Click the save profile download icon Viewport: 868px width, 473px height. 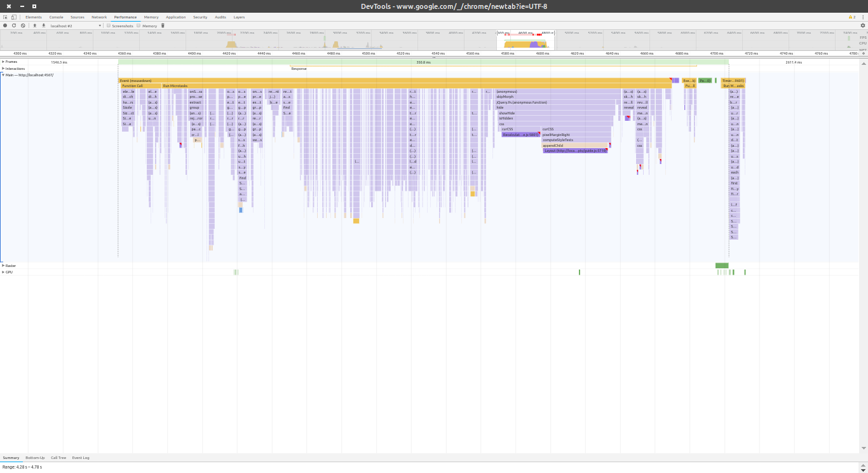point(43,25)
